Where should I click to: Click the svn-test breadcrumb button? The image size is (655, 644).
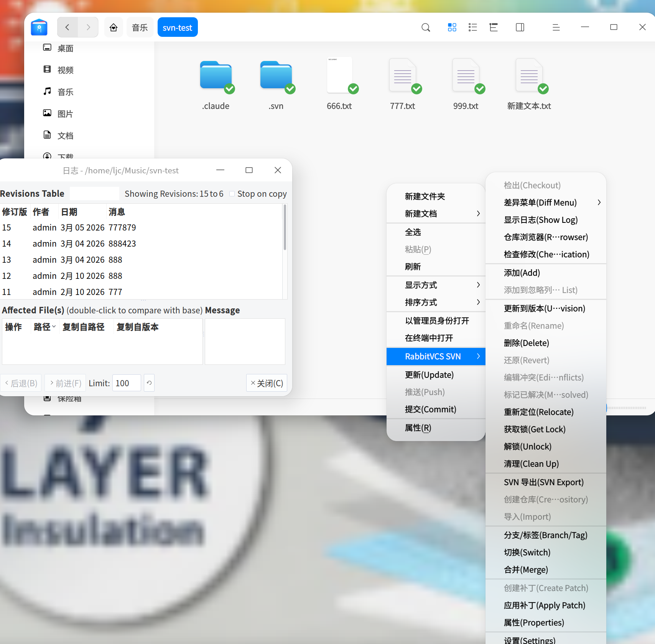pyautogui.click(x=178, y=27)
